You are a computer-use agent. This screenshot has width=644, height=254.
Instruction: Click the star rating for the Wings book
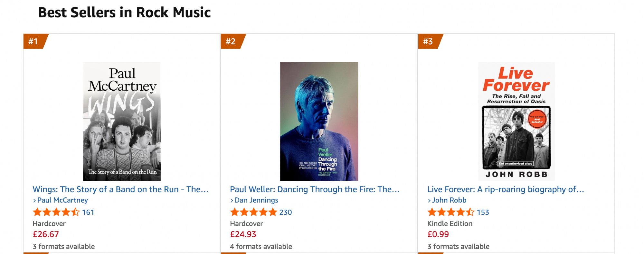click(x=56, y=212)
